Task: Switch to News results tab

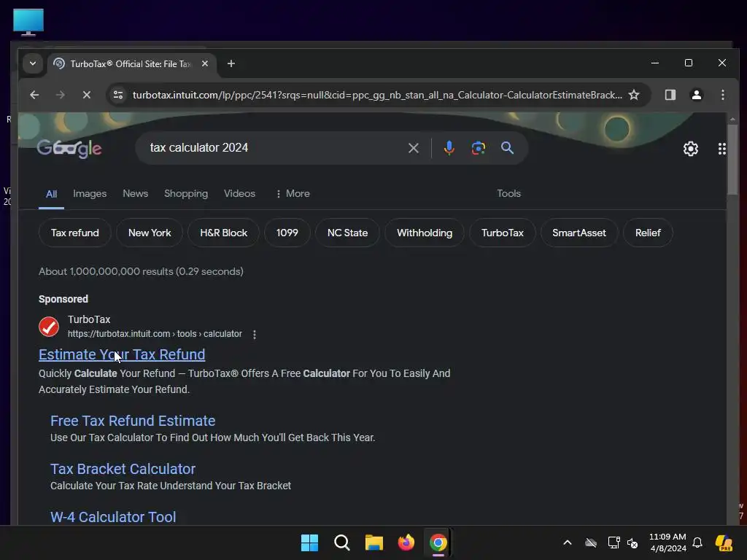Action: click(x=135, y=193)
